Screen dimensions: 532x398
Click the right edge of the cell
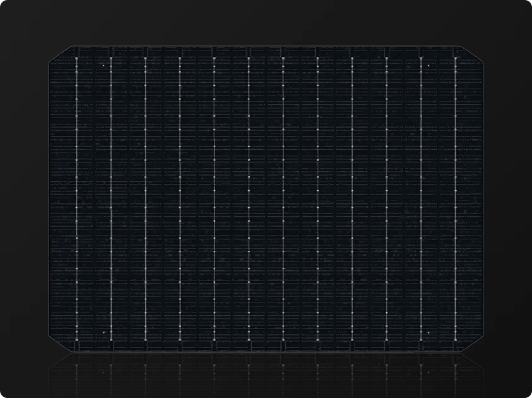coord(483,199)
